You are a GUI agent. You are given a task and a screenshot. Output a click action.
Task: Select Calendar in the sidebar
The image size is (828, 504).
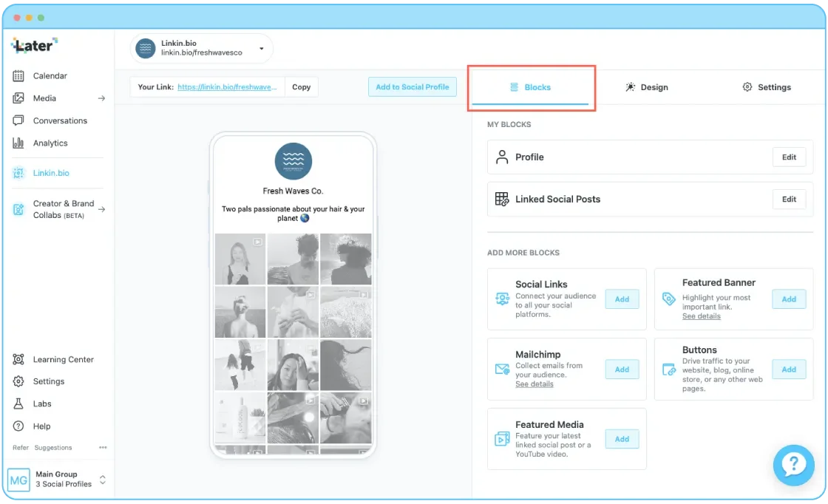[x=50, y=76]
